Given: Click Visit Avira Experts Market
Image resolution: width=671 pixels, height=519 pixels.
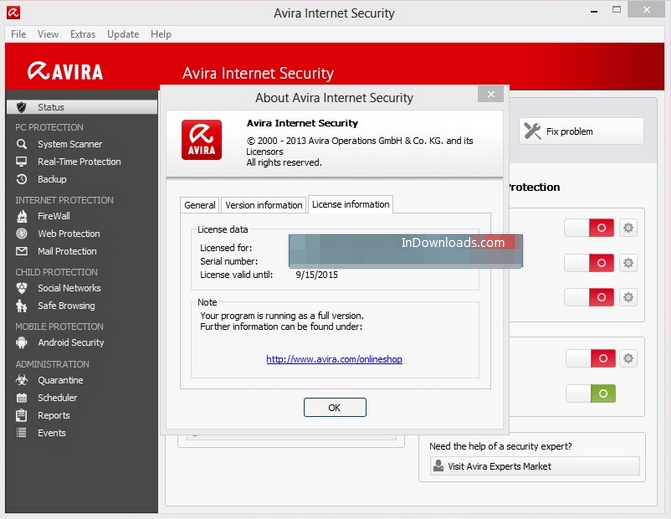Looking at the screenshot, I should (x=534, y=466).
